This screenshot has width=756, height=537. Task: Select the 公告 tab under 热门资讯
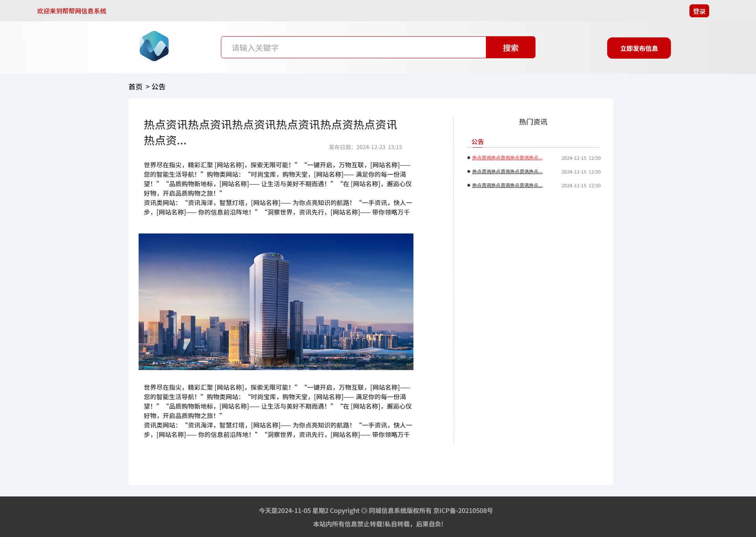[477, 142]
